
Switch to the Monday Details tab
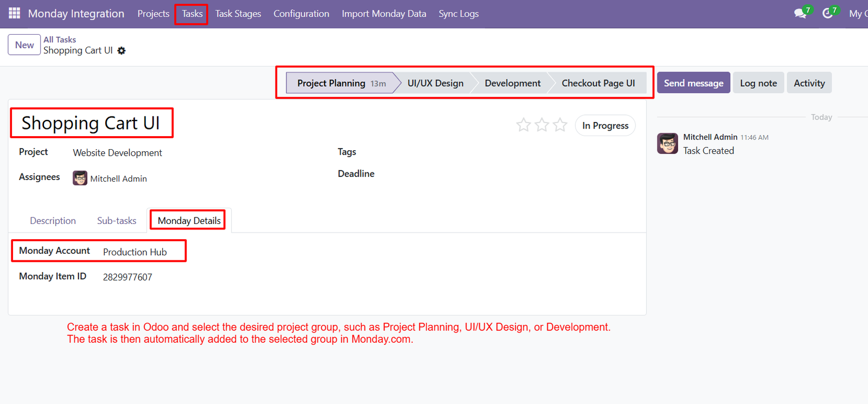pyautogui.click(x=189, y=221)
